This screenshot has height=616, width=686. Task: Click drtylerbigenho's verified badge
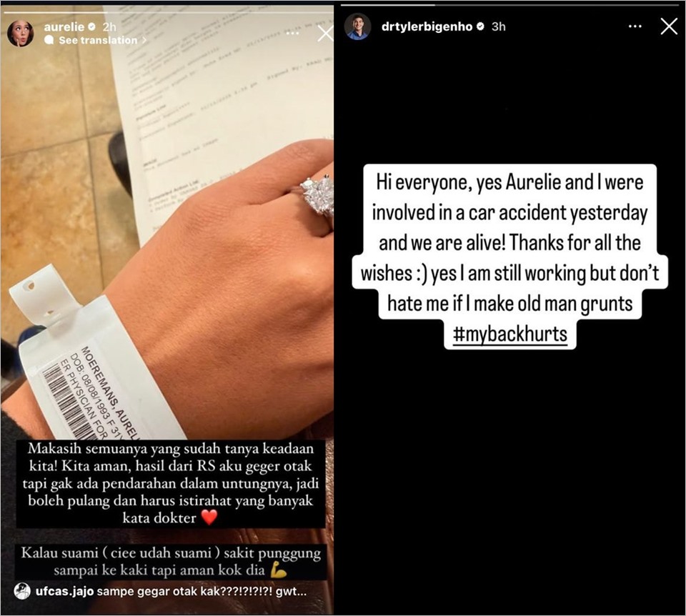click(480, 26)
